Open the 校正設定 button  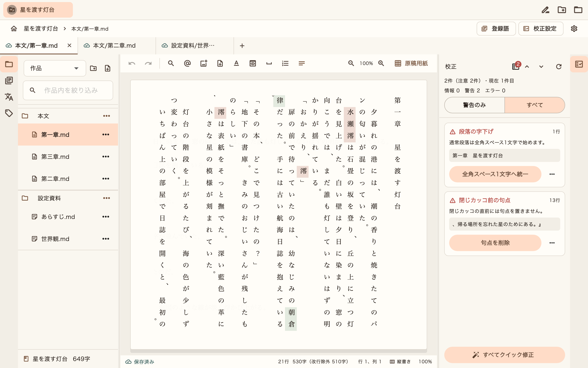click(x=541, y=29)
